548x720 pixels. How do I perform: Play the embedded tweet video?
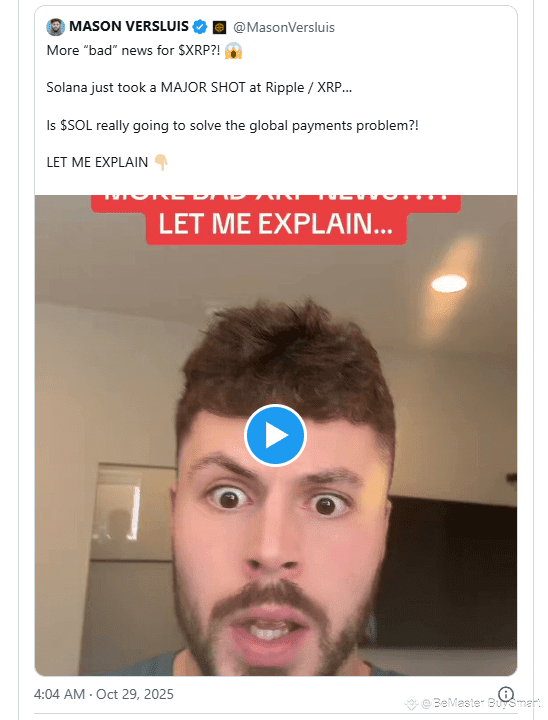coord(275,435)
